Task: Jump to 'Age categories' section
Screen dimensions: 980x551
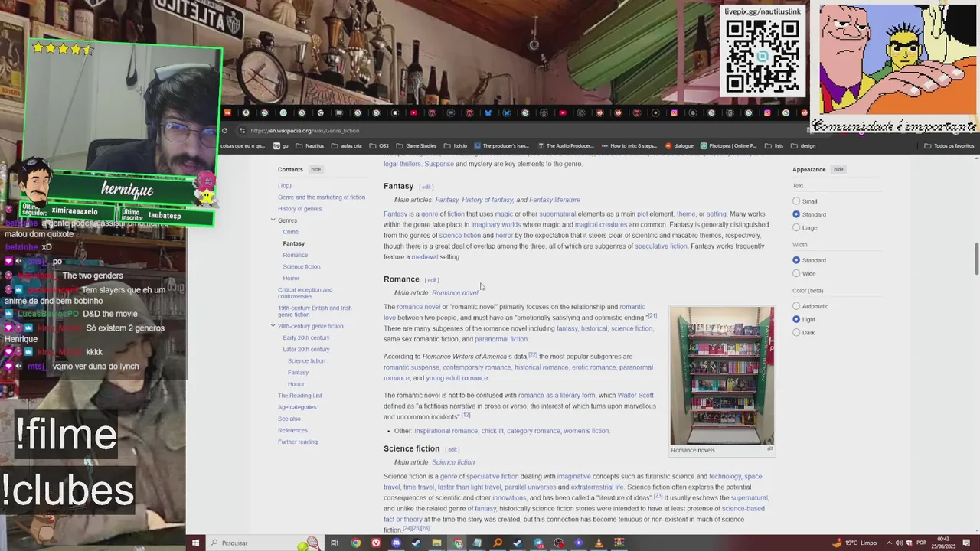Action: tap(297, 407)
